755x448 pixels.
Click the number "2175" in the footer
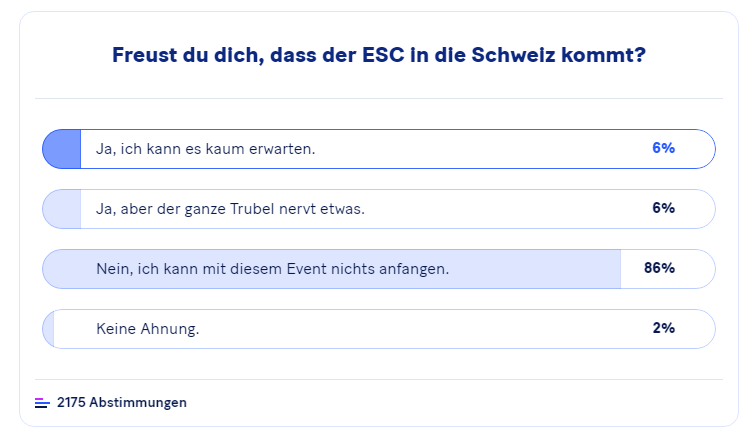pos(71,403)
